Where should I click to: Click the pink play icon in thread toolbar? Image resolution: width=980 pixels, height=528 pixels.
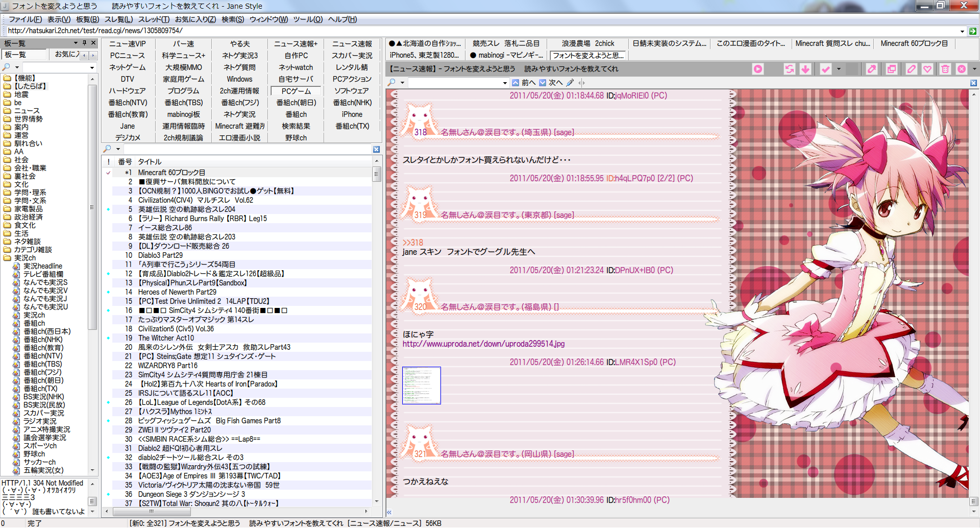(758, 69)
